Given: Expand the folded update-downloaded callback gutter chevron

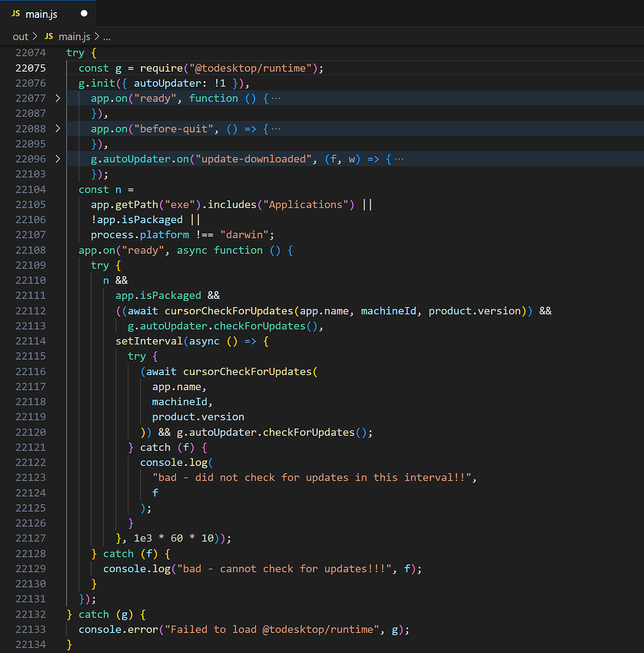Looking at the screenshot, I should 57,159.
